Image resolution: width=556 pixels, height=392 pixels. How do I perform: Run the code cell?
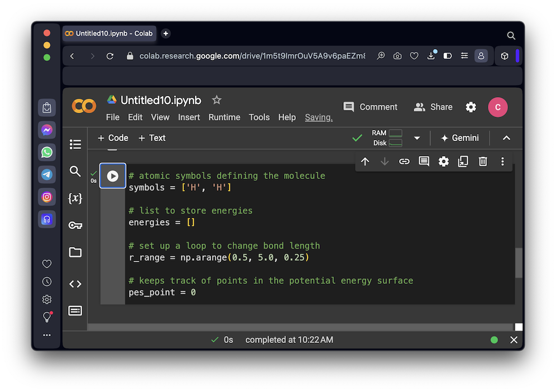coord(113,176)
